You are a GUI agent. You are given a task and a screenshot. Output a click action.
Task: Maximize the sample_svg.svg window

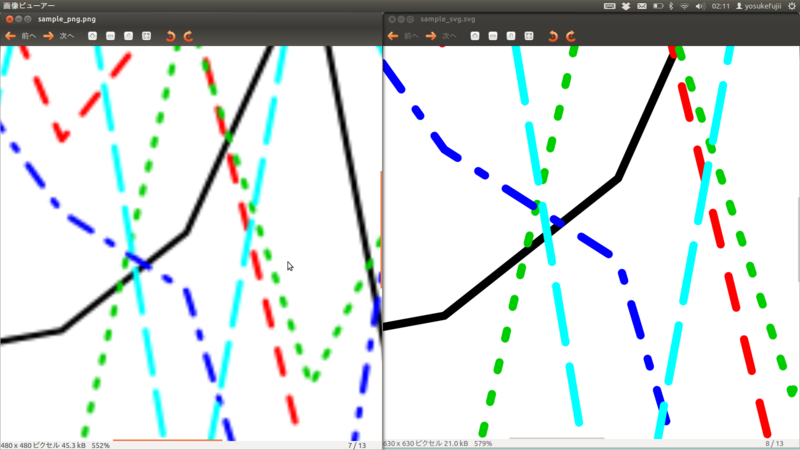tap(410, 19)
